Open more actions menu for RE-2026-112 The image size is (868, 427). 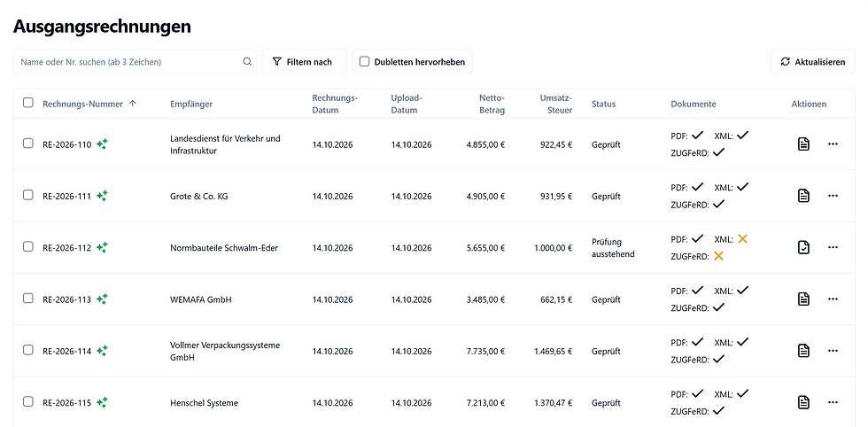(833, 247)
